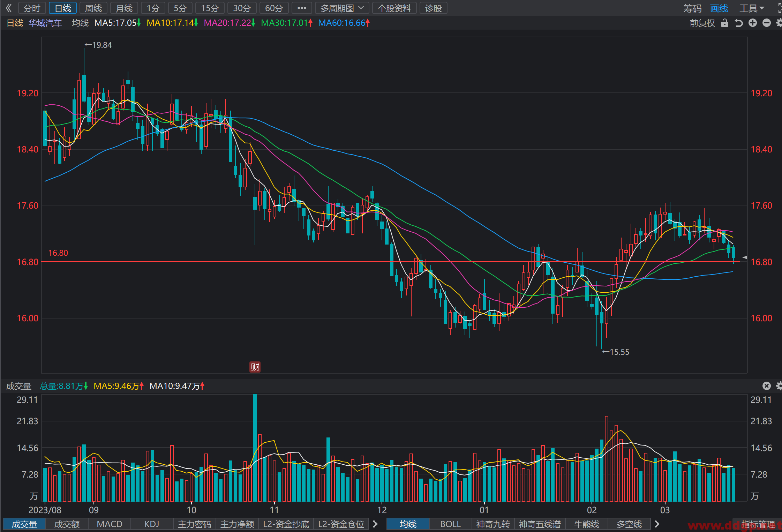782x532 pixels.
Task: Zoom out with the minus icon
Action: point(767,23)
